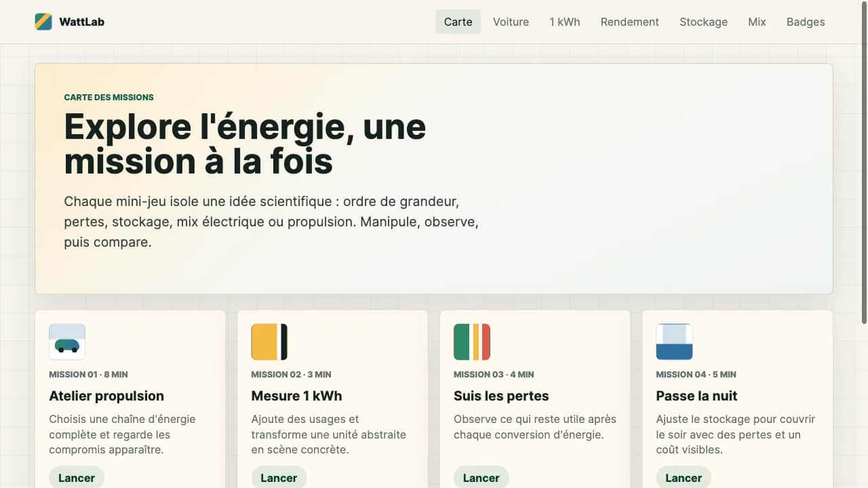Click the 'Ajuste le stockage' description
868x488 pixels.
[x=736, y=434]
